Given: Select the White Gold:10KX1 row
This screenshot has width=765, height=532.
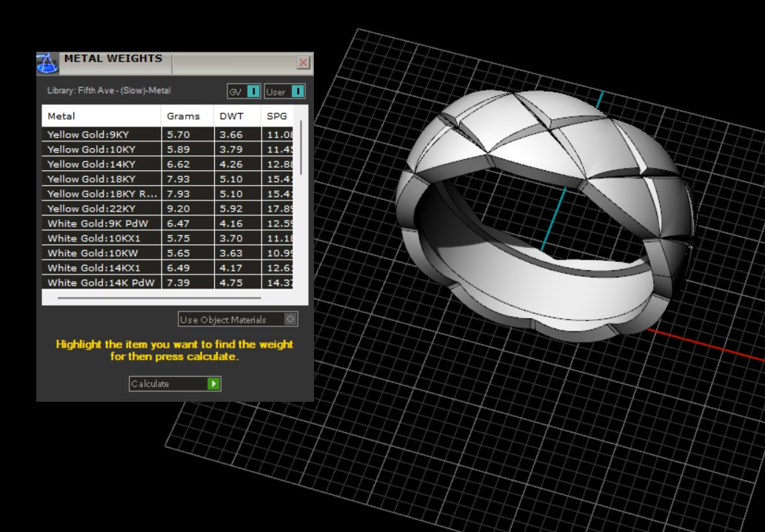Looking at the screenshot, I should [167, 238].
